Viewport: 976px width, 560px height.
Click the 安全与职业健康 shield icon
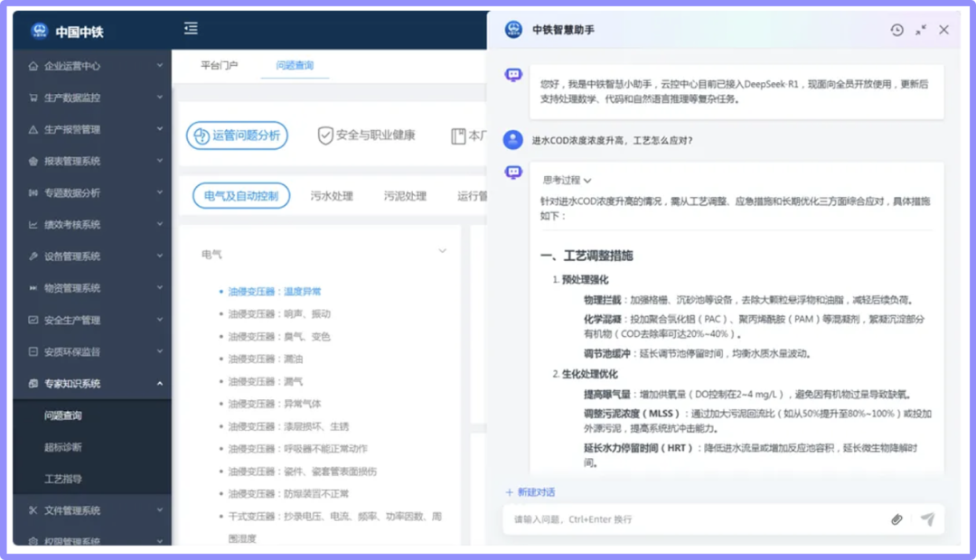[x=325, y=135]
